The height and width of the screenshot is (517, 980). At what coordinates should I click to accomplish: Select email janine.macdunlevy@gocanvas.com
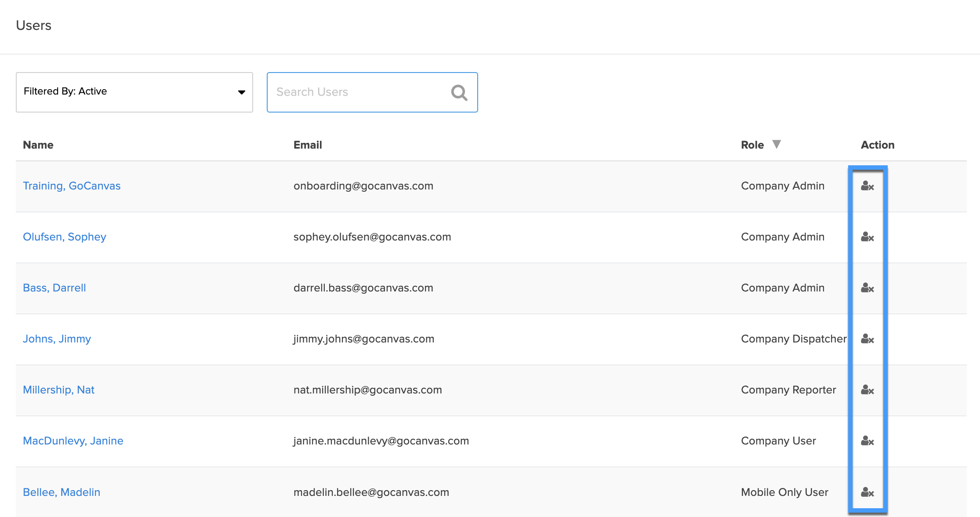(381, 441)
